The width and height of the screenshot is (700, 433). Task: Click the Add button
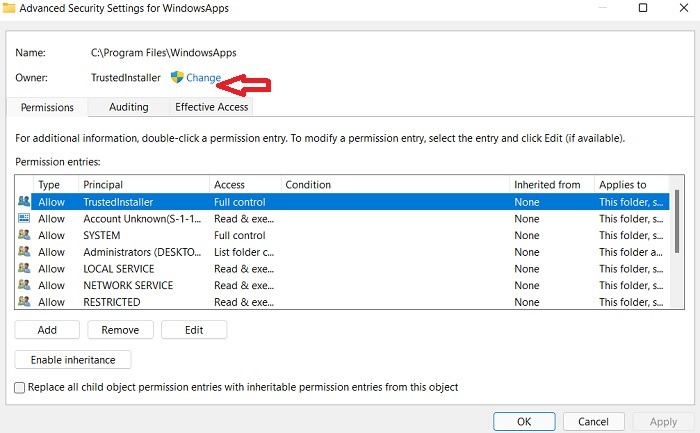point(47,330)
